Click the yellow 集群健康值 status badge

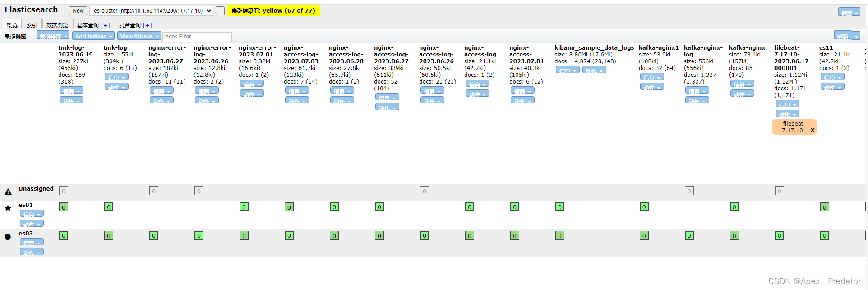click(x=273, y=10)
